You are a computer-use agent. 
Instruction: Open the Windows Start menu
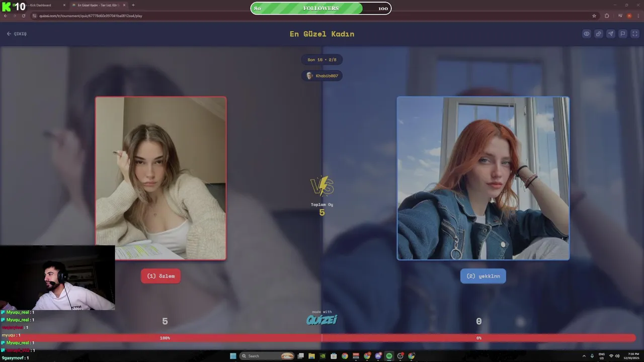(233, 356)
